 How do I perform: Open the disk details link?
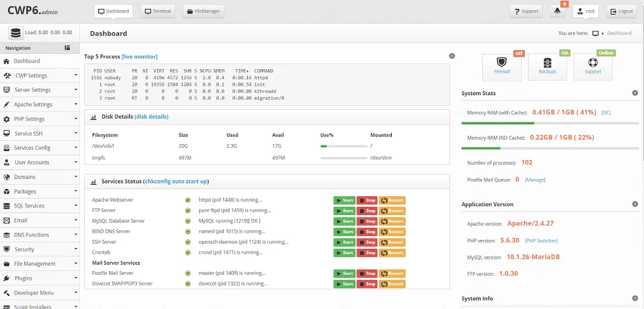coord(151,117)
